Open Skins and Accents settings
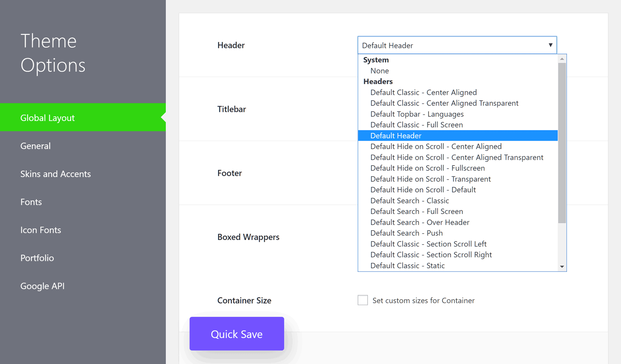The image size is (621, 364). [56, 174]
